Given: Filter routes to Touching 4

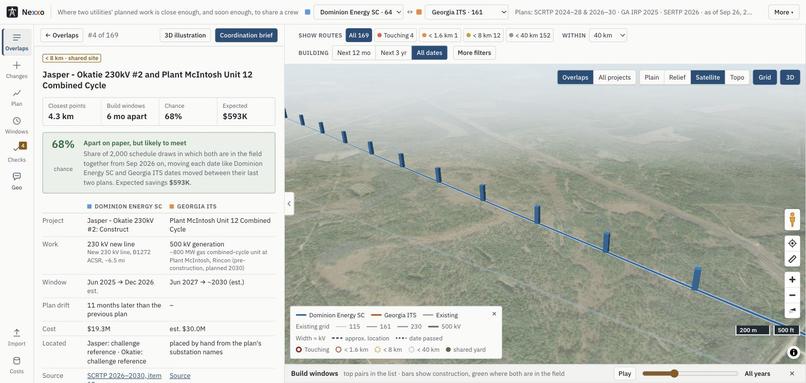Looking at the screenshot, I should (x=395, y=35).
